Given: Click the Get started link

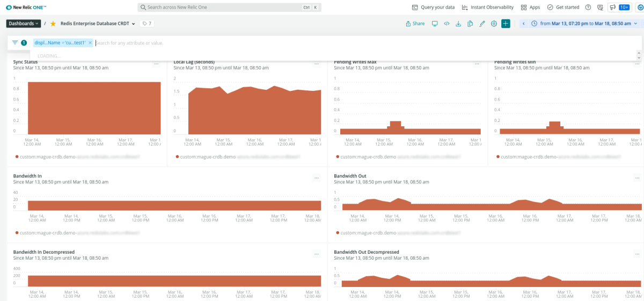Looking at the screenshot, I should pos(563,8).
